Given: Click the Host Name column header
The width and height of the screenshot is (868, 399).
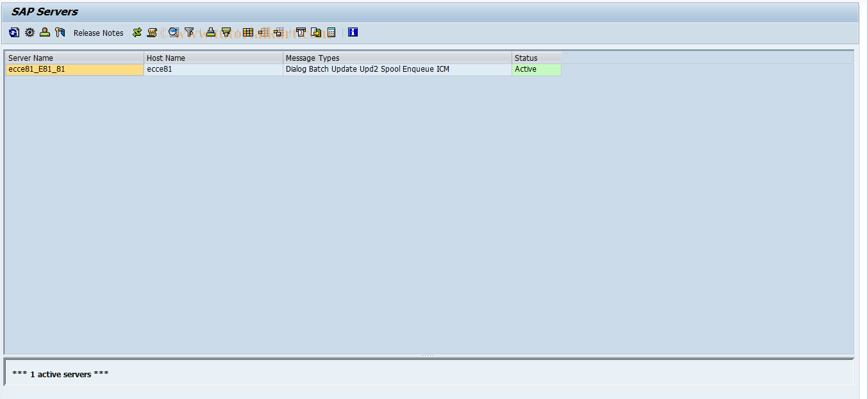Looking at the screenshot, I should (213, 58).
